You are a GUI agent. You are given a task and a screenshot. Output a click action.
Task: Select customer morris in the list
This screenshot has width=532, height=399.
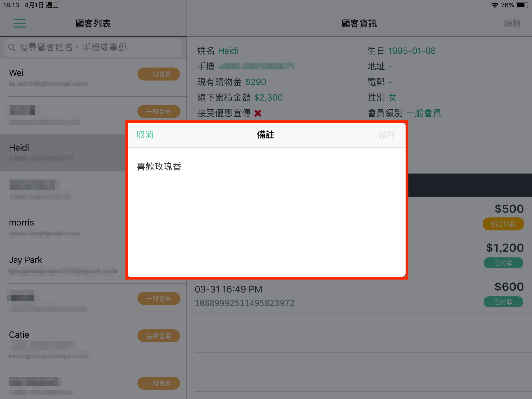[63, 228]
